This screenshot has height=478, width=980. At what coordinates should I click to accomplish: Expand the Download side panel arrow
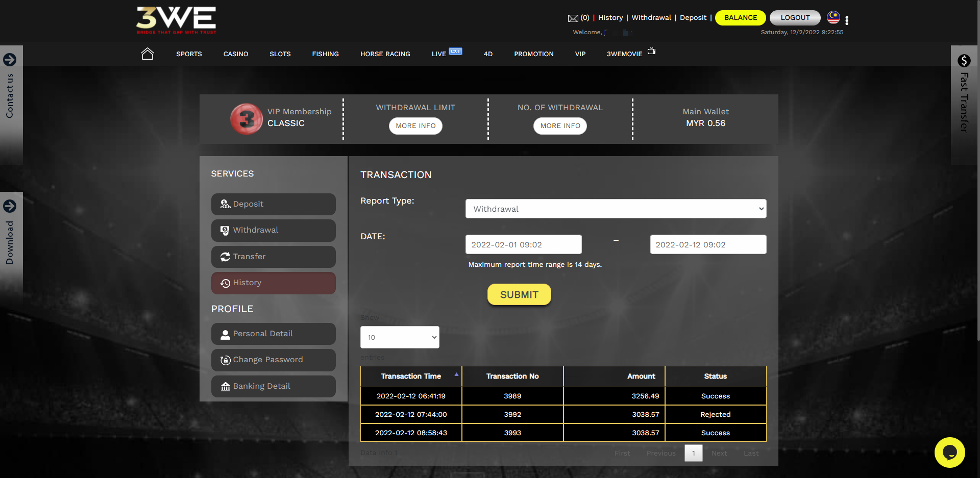(x=10, y=206)
